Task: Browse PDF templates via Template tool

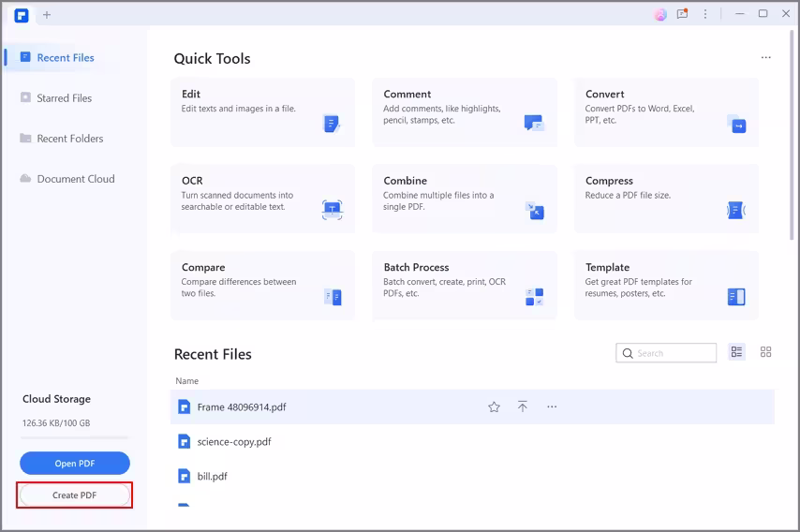Action: [x=666, y=284]
